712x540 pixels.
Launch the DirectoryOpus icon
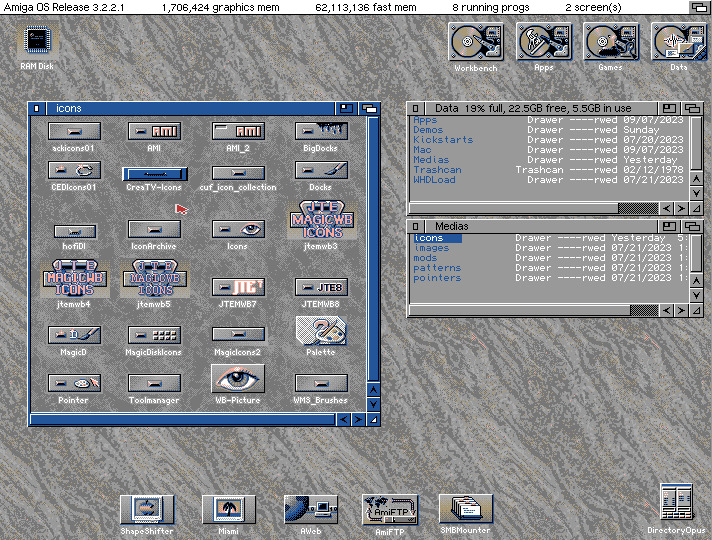click(676, 502)
